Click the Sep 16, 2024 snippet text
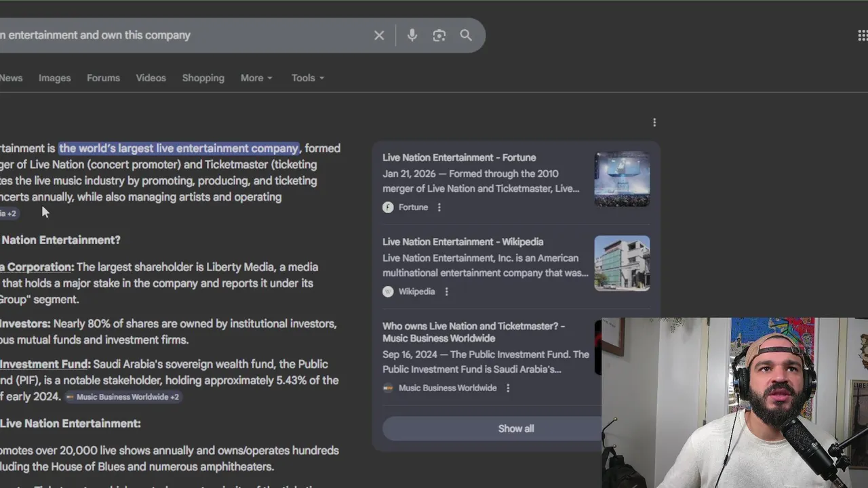868x488 pixels. [486, 362]
